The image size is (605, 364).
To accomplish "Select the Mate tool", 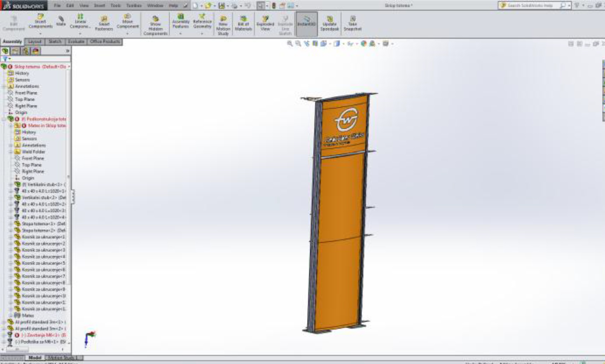I will pyautogui.click(x=61, y=21).
